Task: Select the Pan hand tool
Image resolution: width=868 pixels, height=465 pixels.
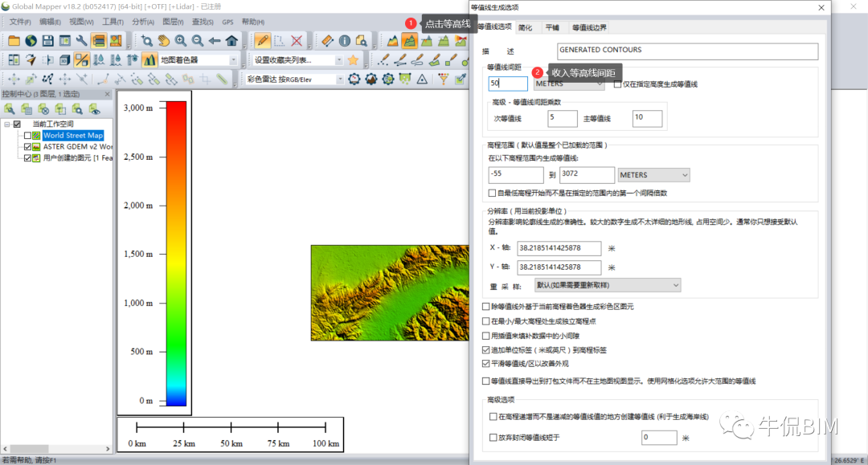Action: tap(163, 40)
